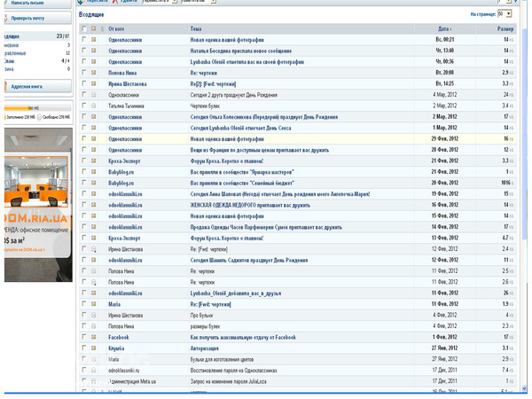
Task: Check box for Попова Нина Вт 20:08 email
Action: point(84,73)
